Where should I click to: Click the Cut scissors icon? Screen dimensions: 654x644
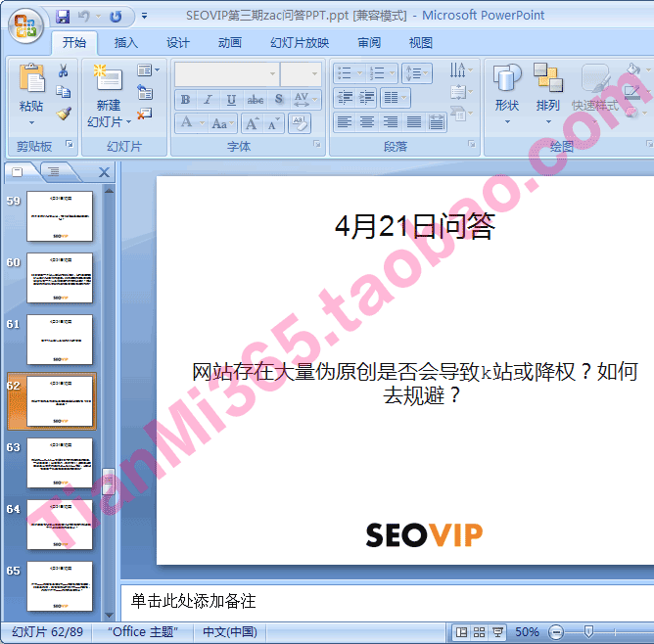click(63, 70)
